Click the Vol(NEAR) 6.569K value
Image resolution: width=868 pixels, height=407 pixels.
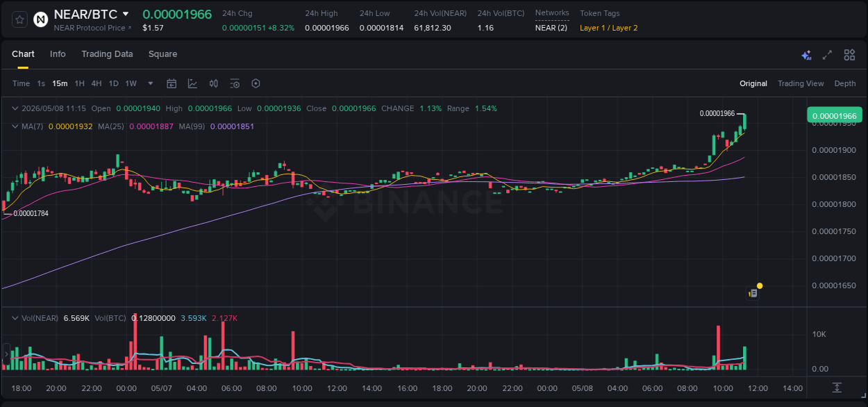tap(76, 318)
